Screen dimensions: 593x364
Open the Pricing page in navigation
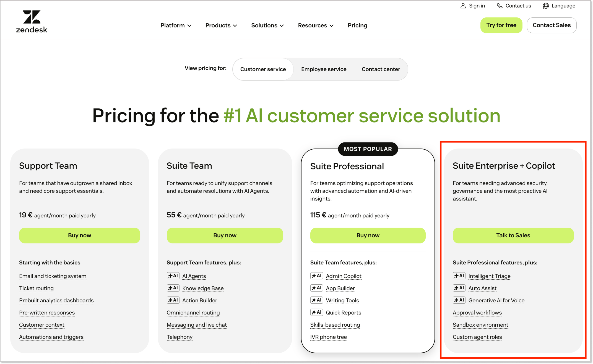(357, 25)
